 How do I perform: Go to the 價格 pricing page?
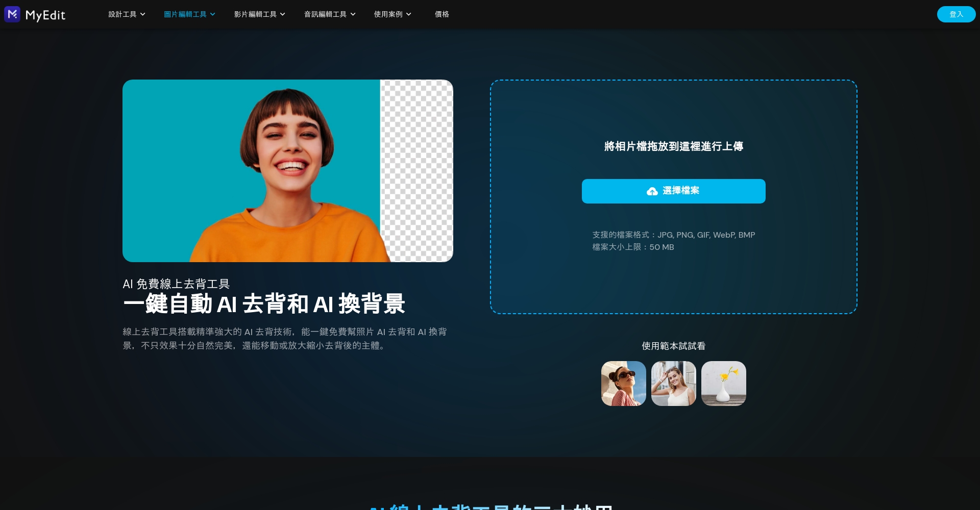[442, 14]
